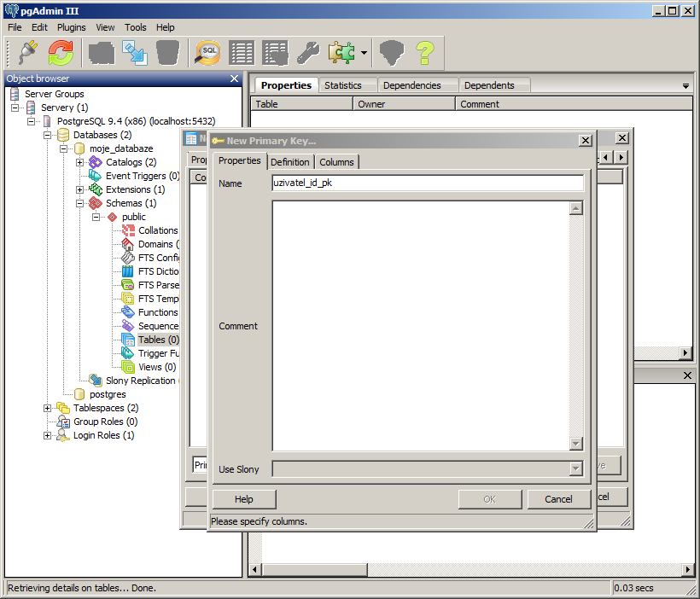Select the Collations tree node

pyautogui.click(x=158, y=230)
